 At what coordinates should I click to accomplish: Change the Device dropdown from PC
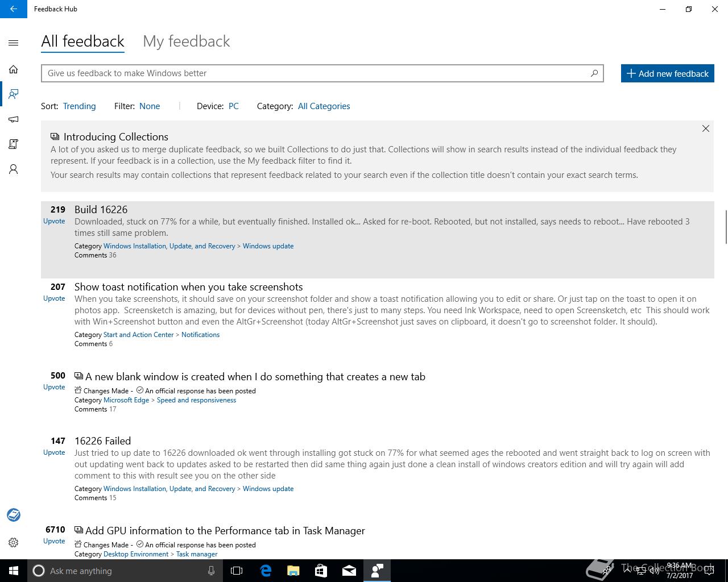[233, 106]
